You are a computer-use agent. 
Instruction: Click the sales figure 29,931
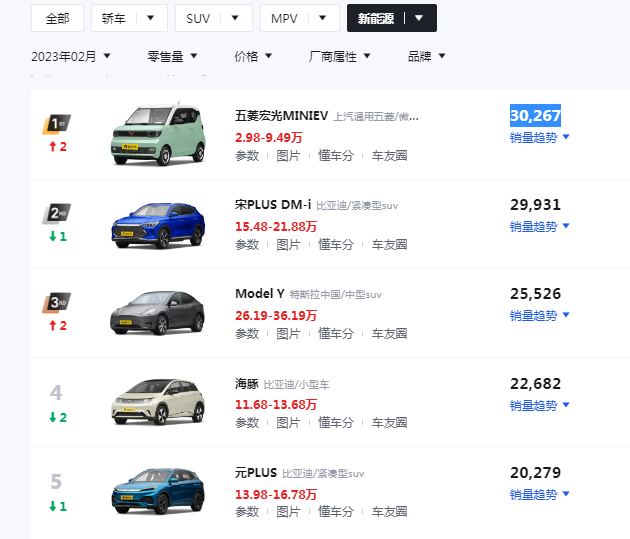click(535, 205)
